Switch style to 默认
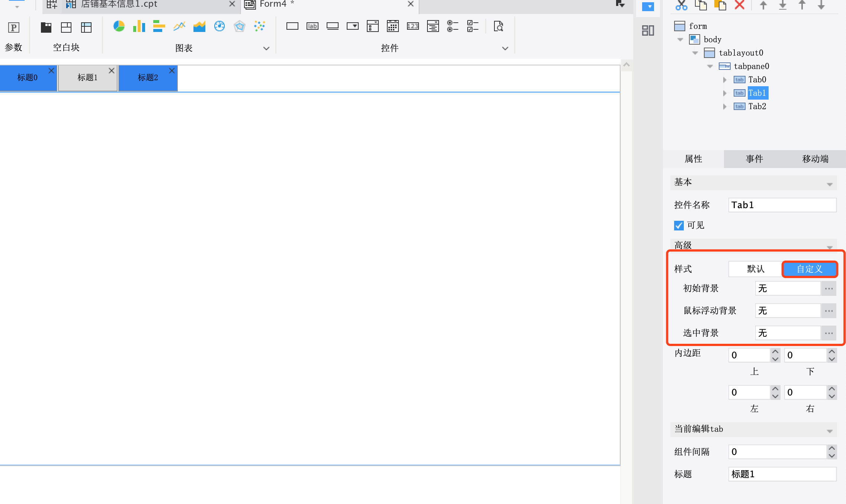 [756, 269]
